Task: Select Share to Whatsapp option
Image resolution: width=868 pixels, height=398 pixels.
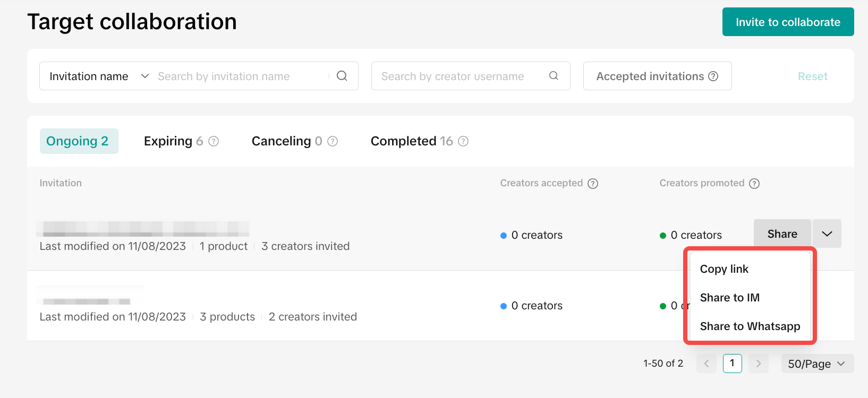Action: click(x=750, y=326)
